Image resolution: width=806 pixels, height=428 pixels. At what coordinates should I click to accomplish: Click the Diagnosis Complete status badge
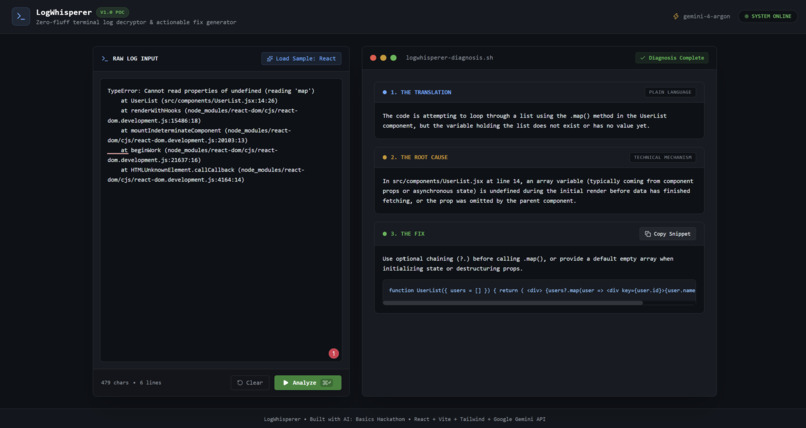pos(672,58)
